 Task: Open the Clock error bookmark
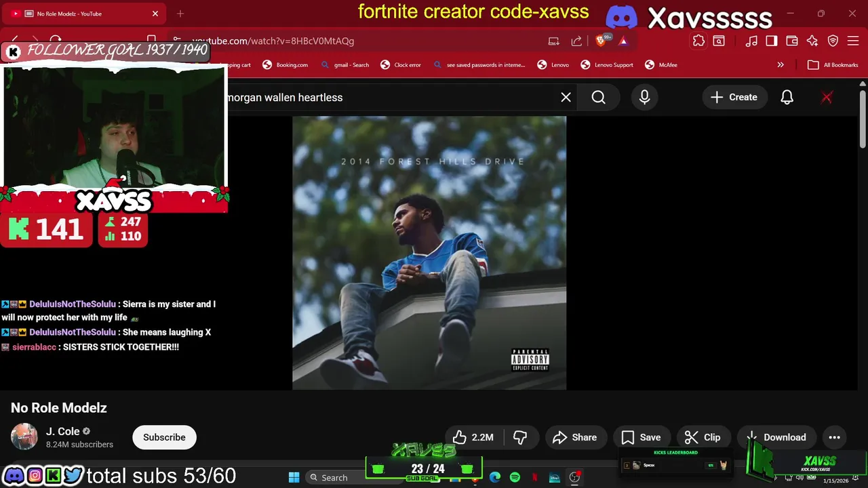(401, 65)
